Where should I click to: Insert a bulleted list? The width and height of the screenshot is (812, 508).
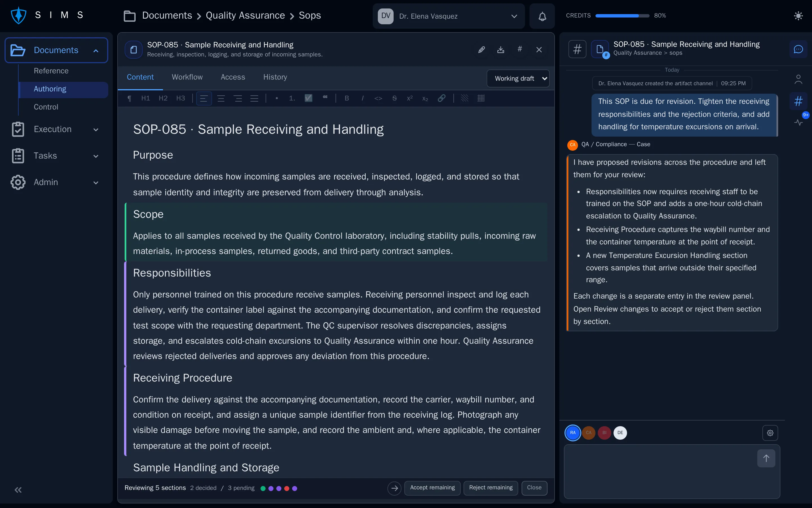tap(277, 98)
